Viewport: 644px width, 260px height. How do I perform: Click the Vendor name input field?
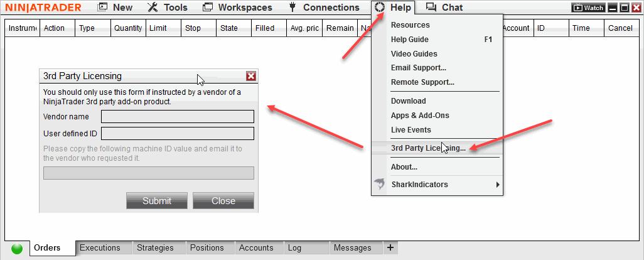[x=178, y=117]
